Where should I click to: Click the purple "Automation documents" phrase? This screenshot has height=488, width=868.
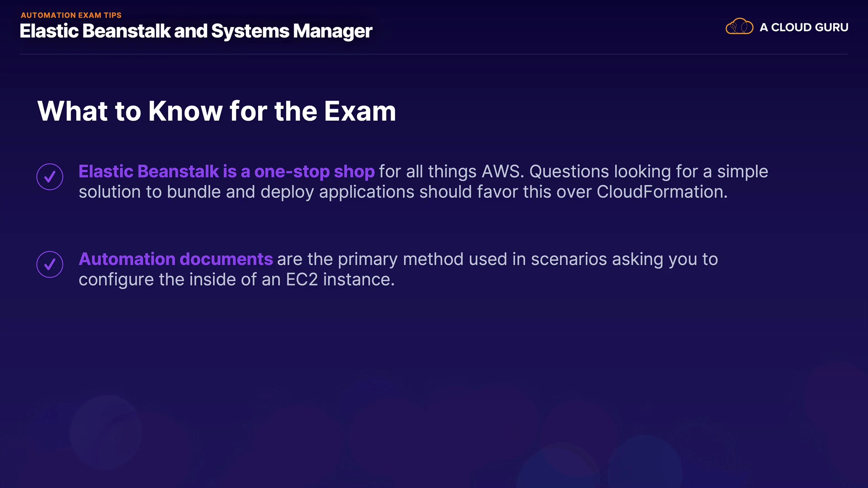pos(176,259)
